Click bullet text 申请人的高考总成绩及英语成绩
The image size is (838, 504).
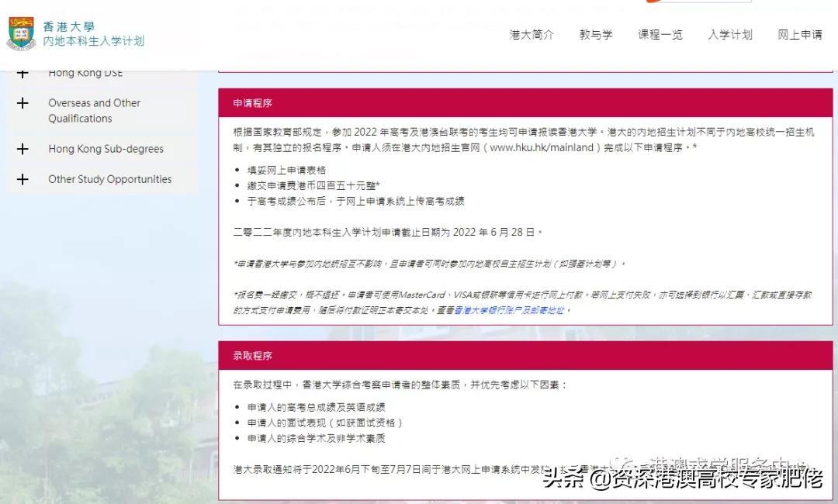click(x=316, y=407)
